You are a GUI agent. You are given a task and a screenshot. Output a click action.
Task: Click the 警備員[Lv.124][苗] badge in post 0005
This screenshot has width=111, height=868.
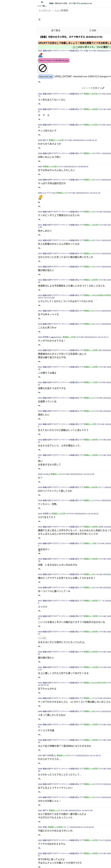[x=56, y=140]
